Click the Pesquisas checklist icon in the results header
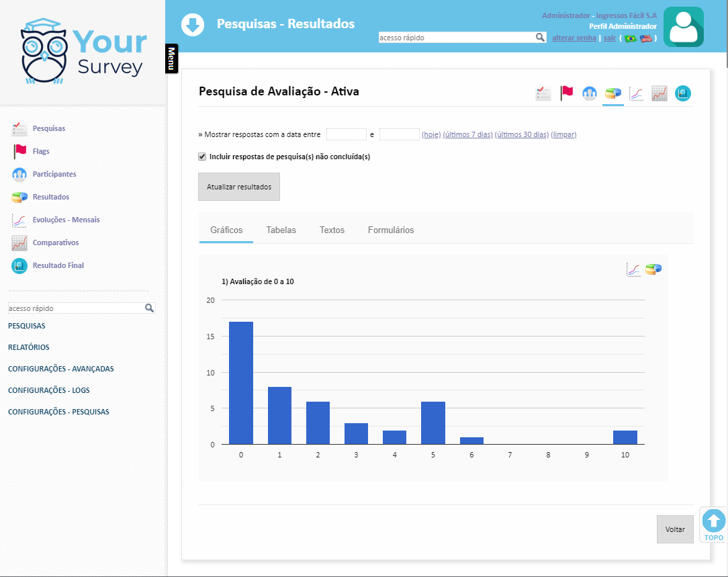The height and width of the screenshot is (577, 728). click(543, 93)
